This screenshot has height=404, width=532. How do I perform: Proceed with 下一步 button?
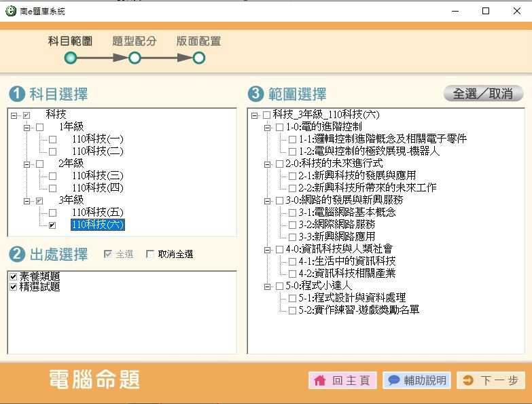[x=491, y=380]
